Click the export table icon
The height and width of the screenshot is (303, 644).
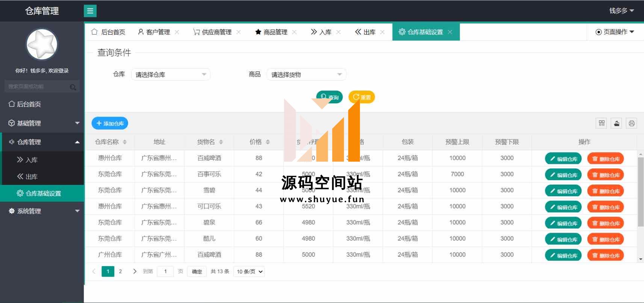click(x=617, y=123)
